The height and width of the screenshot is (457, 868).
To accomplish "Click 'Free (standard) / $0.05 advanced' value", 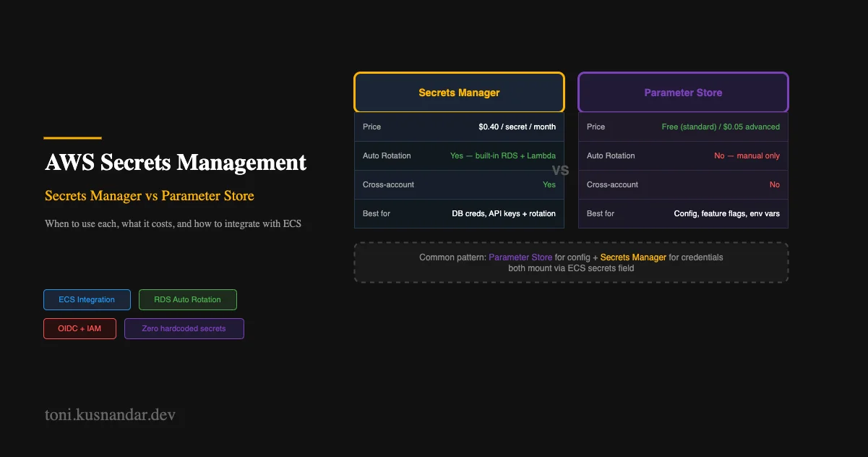I will point(721,127).
